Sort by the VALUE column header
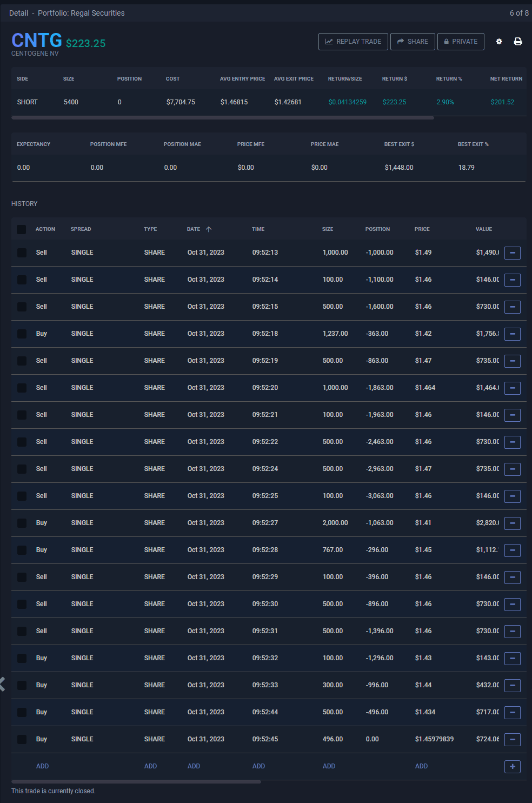Viewport: 532px width, 803px height. tap(484, 229)
